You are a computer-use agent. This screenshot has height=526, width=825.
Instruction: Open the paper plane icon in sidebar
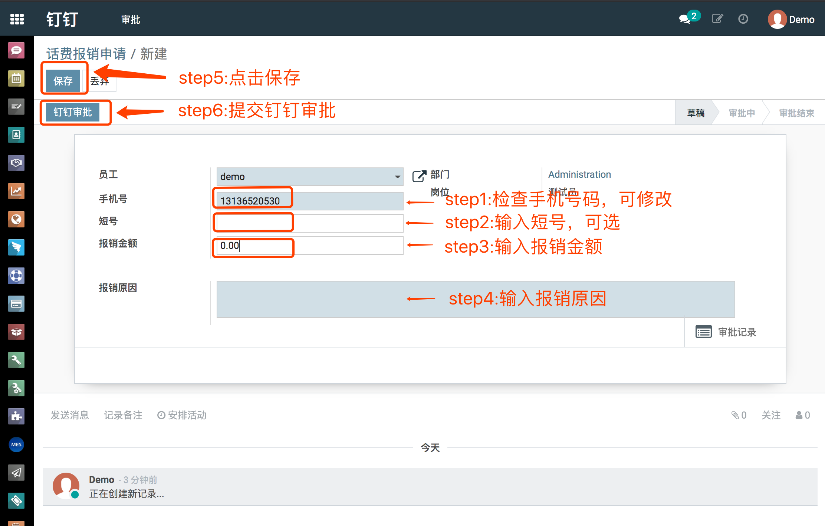tap(16, 472)
